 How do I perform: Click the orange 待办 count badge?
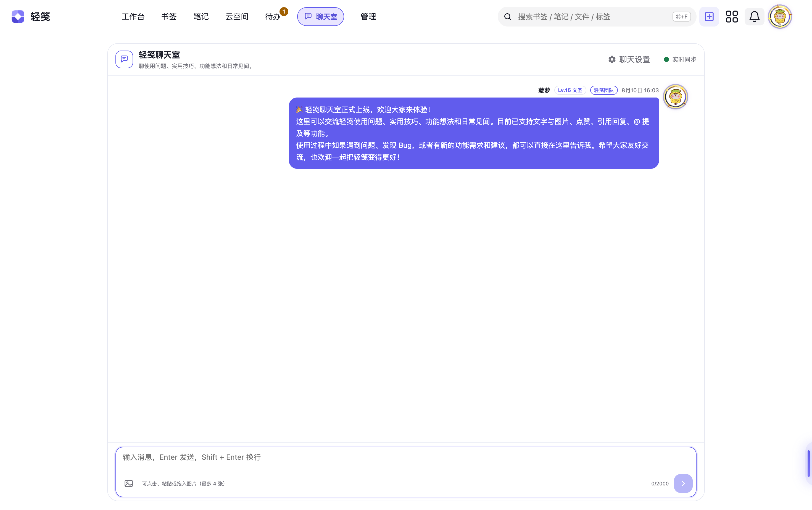(284, 12)
